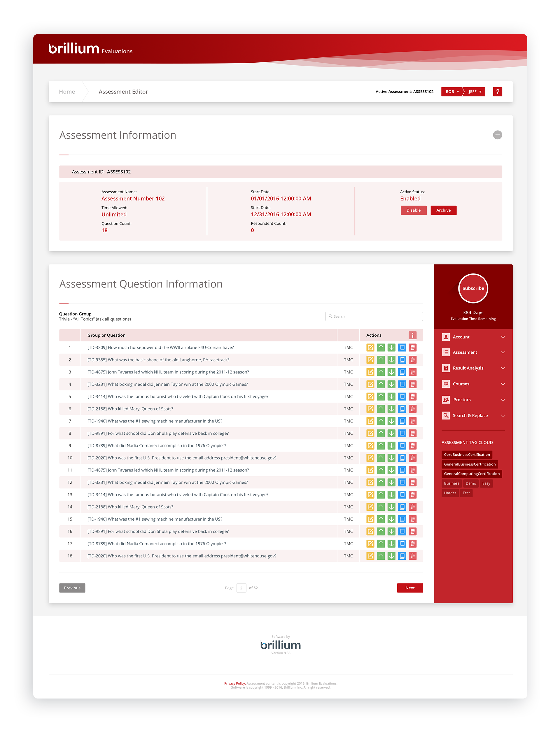
Task: Delete question in row 15
Action: [413, 519]
